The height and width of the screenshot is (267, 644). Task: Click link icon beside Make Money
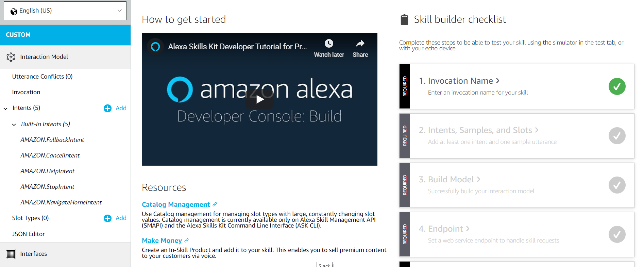tap(186, 240)
